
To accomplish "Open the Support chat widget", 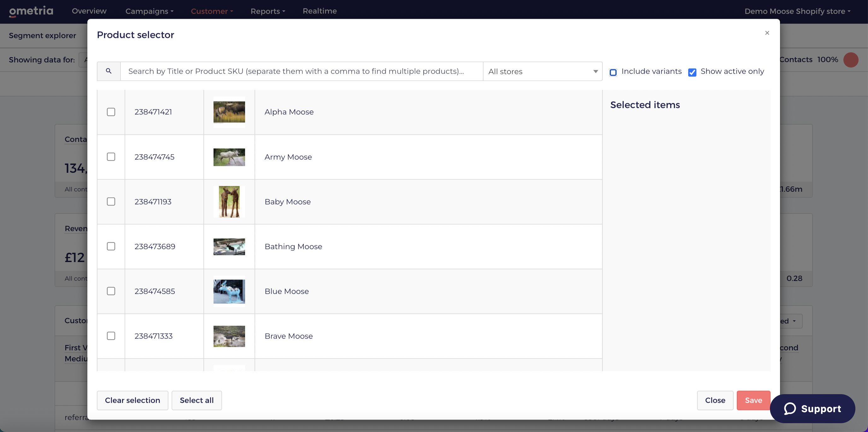I will coord(812,408).
